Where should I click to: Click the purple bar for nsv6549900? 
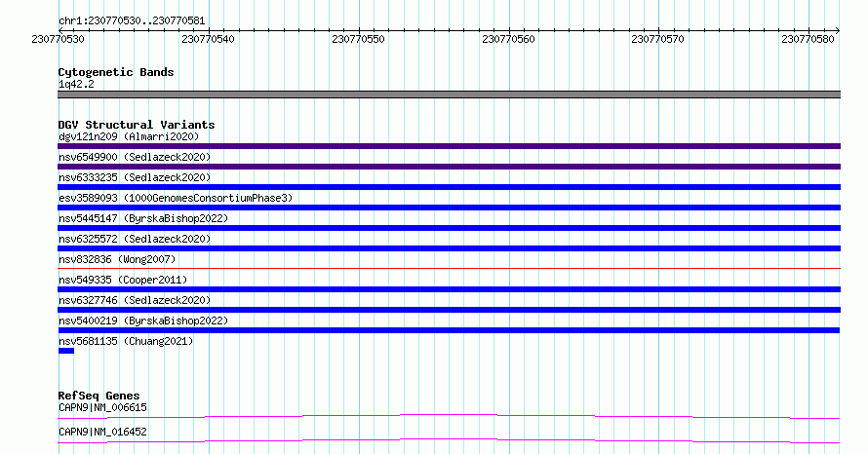pyautogui.click(x=449, y=167)
